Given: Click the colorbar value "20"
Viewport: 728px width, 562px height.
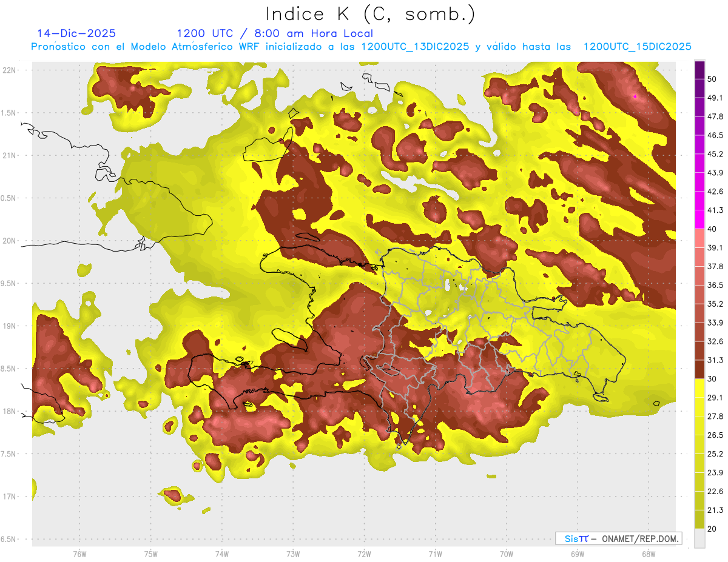Looking at the screenshot, I should click(712, 529).
